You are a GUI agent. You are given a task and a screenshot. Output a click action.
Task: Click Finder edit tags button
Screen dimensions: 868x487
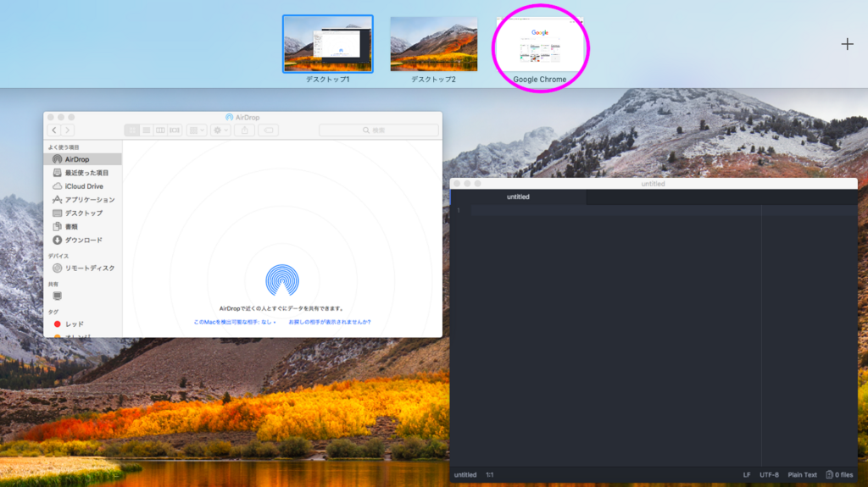pos(269,130)
